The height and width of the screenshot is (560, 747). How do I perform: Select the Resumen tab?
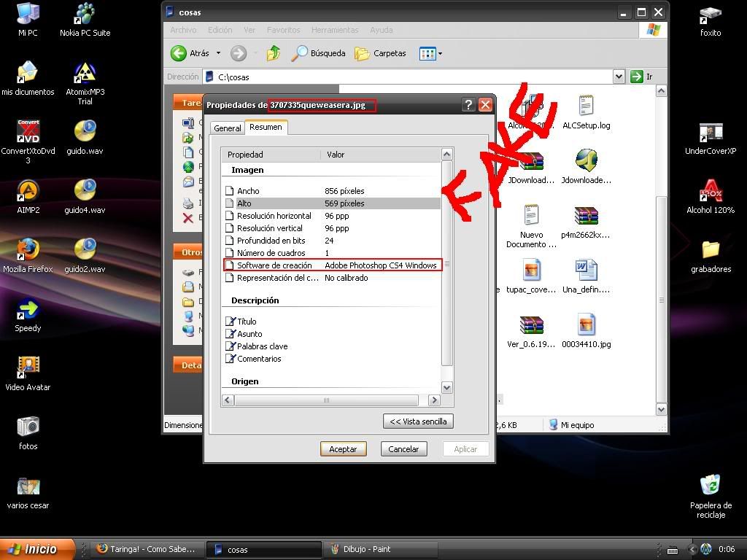pos(266,127)
